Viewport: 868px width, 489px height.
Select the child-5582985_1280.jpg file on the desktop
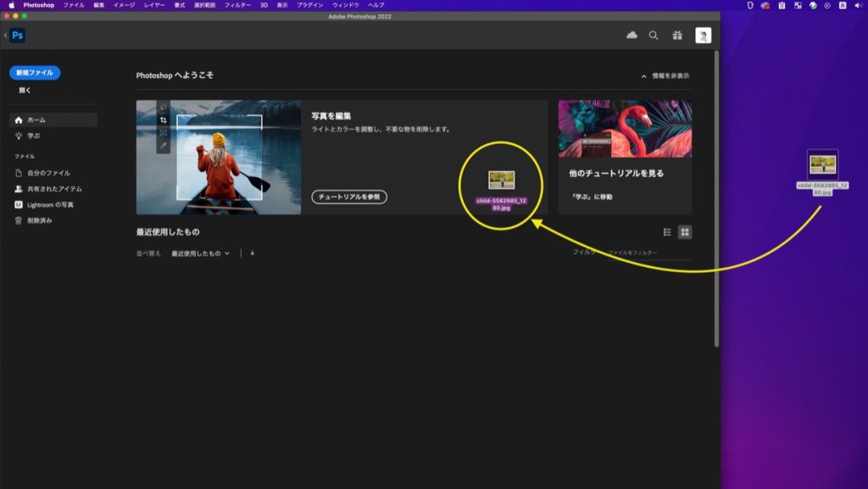[822, 173]
